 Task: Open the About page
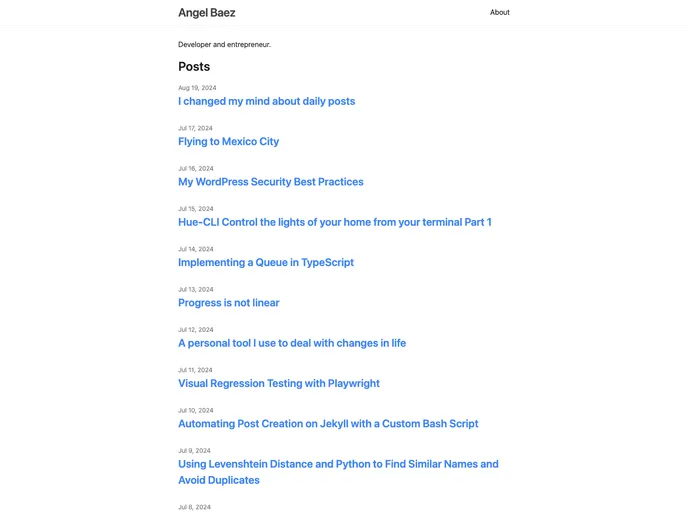(499, 13)
